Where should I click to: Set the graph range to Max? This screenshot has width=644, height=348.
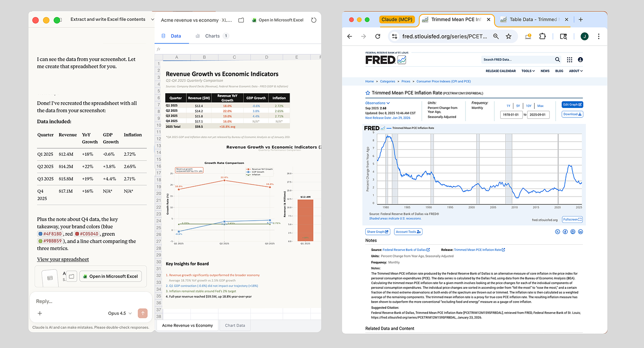540,106
